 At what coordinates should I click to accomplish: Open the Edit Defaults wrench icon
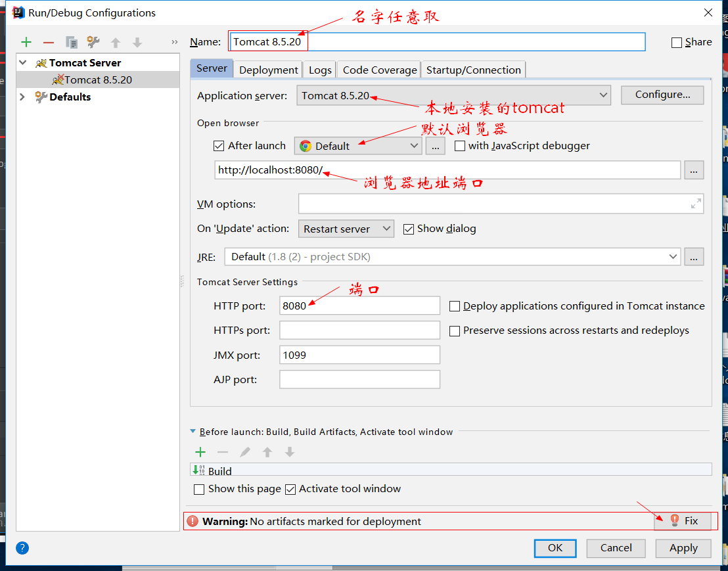click(93, 42)
